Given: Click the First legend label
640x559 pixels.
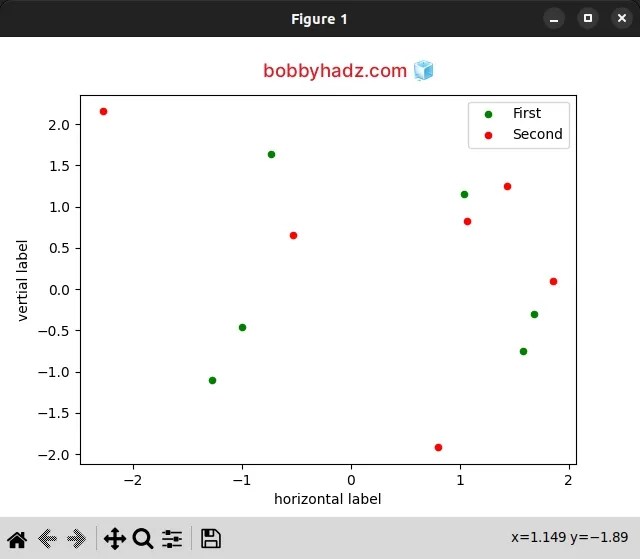Looking at the screenshot, I should (527, 113).
